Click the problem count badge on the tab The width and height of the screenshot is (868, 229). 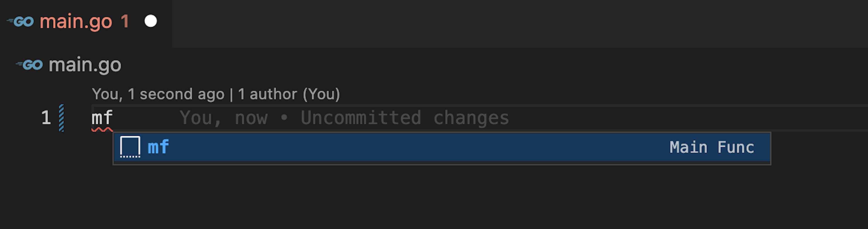coord(125,21)
